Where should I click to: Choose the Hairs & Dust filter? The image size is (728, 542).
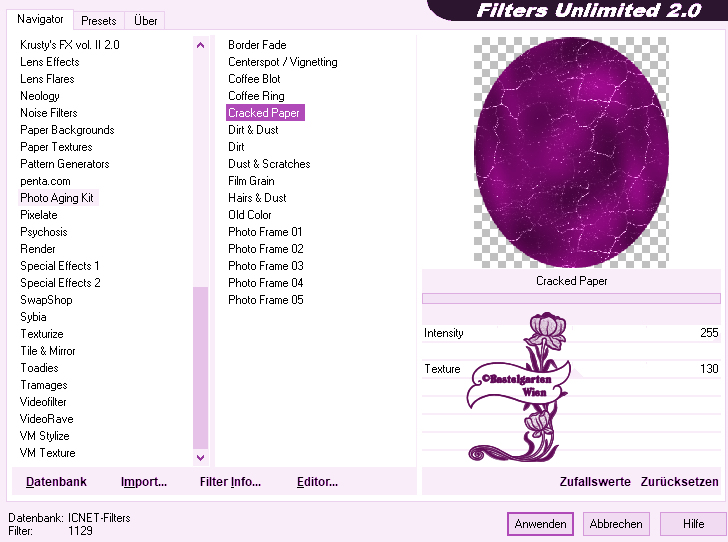pos(257,198)
